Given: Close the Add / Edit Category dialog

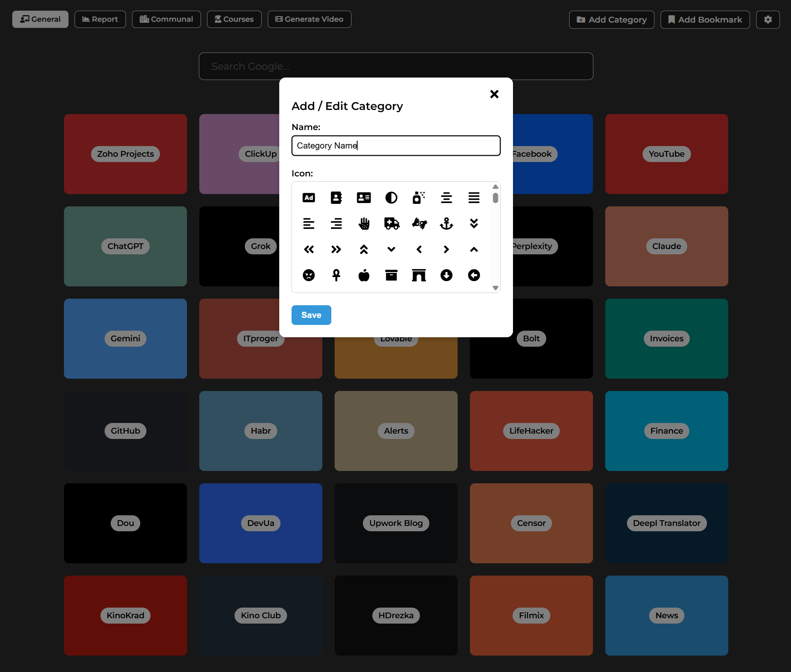Looking at the screenshot, I should pyautogui.click(x=494, y=94).
